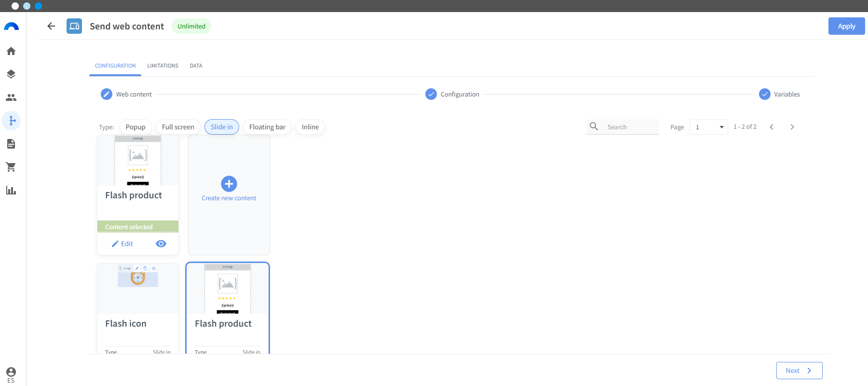
Task: Click the Next button
Action: [800, 371]
